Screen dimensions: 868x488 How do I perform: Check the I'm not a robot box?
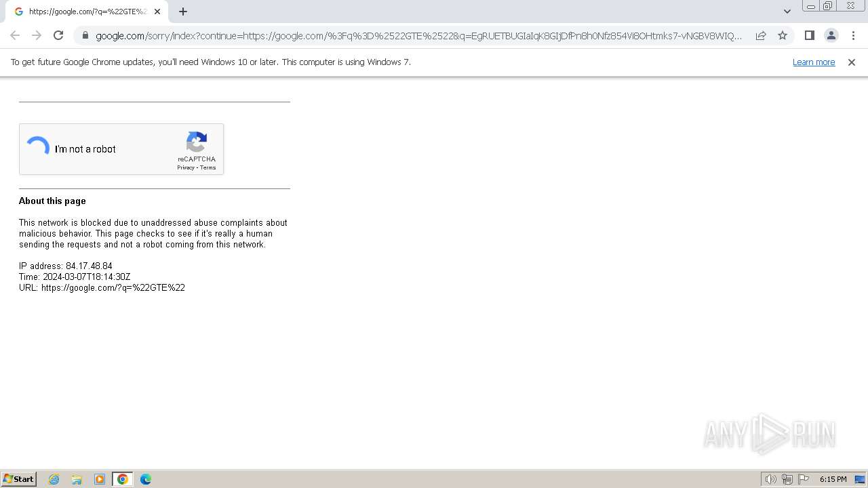pos(38,147)
